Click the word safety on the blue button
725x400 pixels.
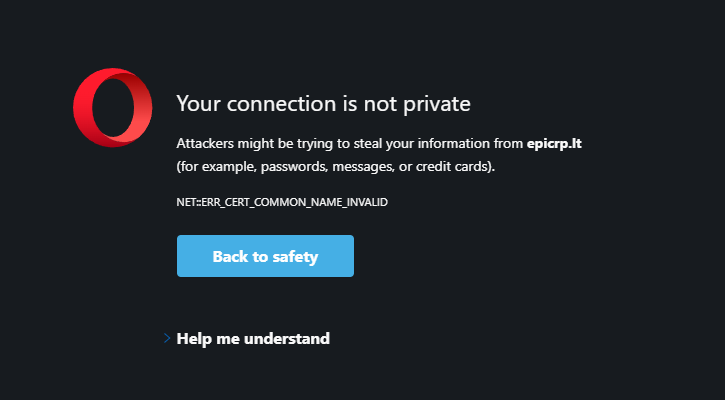pyautogui.click(x=295, y=257)
